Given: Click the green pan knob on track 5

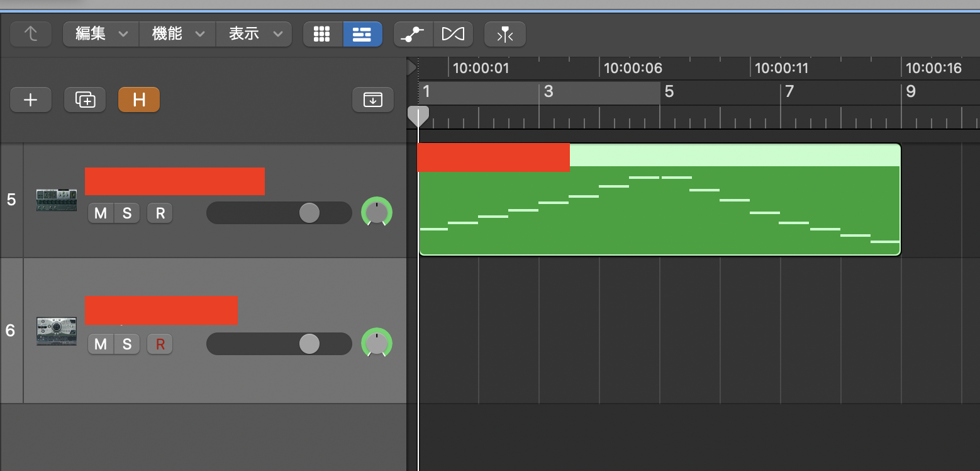Looking at the screenshot, I should [x=376, y=213].
